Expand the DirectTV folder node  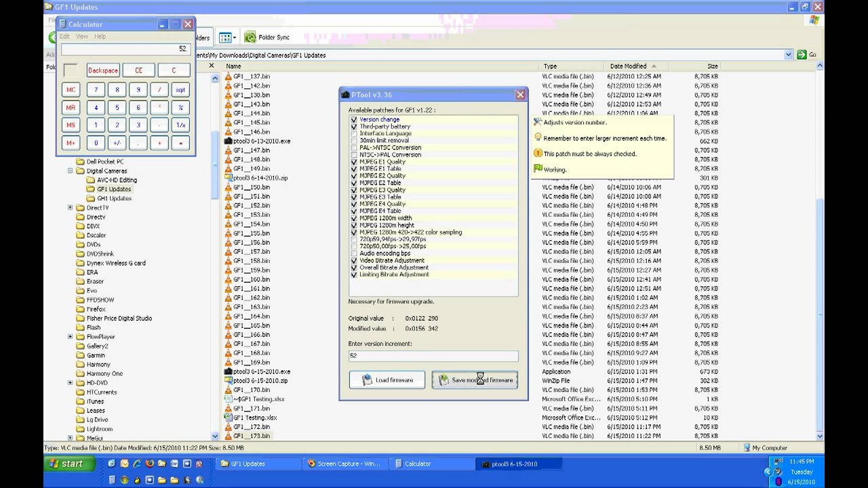pyautogui.click(x=71, y=207)
